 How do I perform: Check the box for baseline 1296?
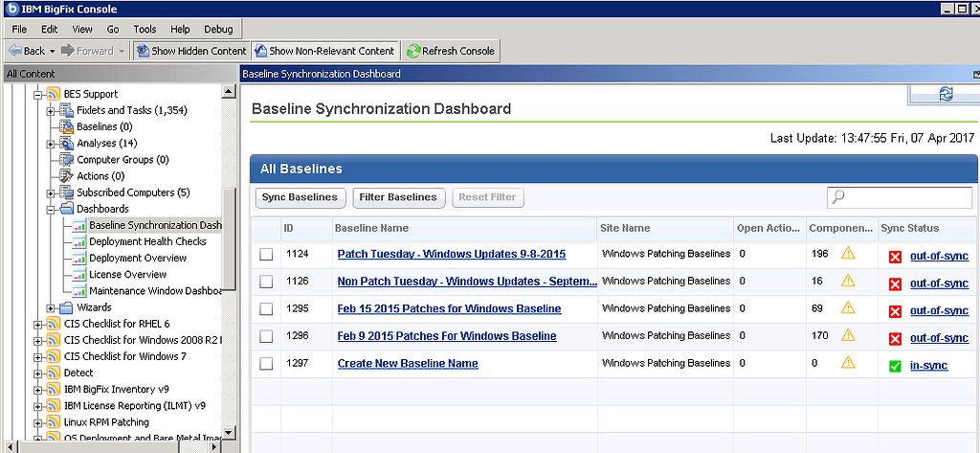[266, 336]
